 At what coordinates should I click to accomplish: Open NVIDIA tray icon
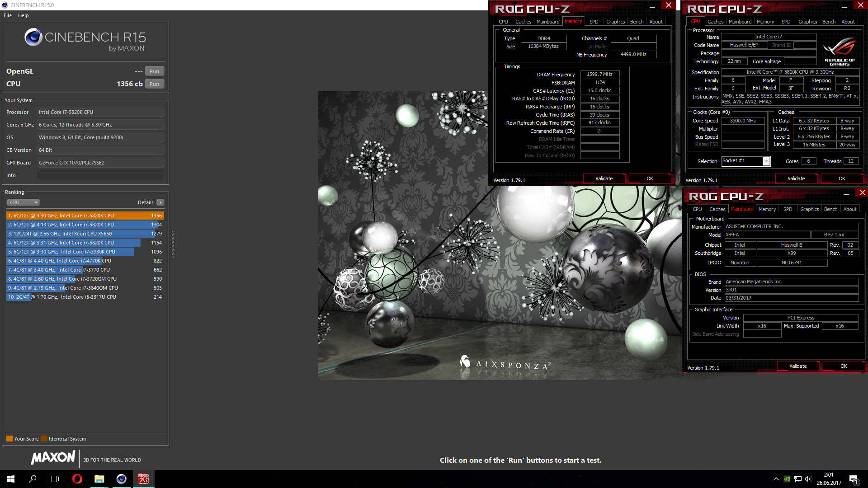(787, 479)
